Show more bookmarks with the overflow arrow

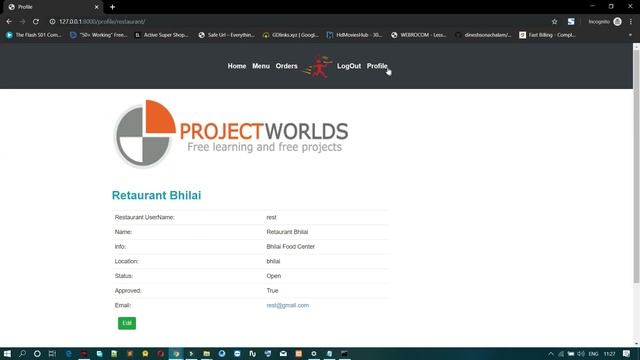point(630,35)
